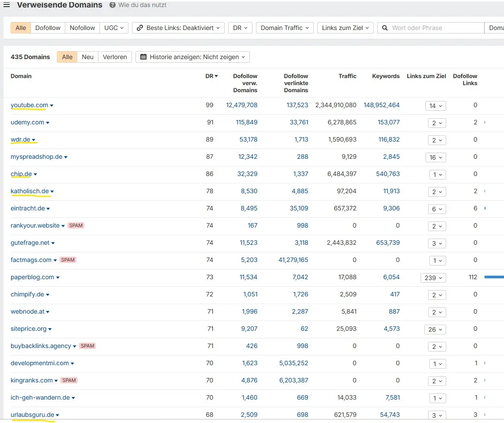Viewport: 504px width, 423px height.
Task: Click paperblog.com dofollow links bar
Action: (494, 277)
